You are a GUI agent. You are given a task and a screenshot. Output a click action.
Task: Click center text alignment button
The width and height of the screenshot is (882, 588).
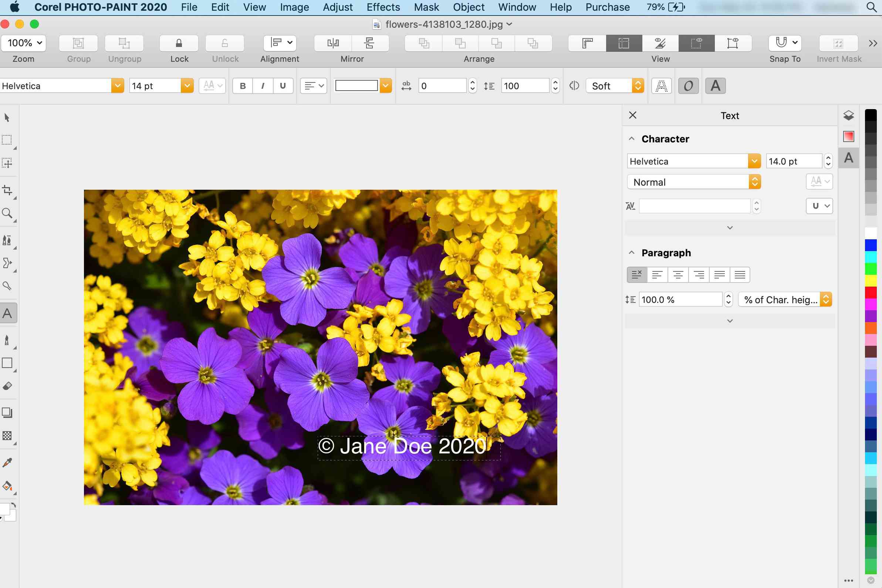677,274
